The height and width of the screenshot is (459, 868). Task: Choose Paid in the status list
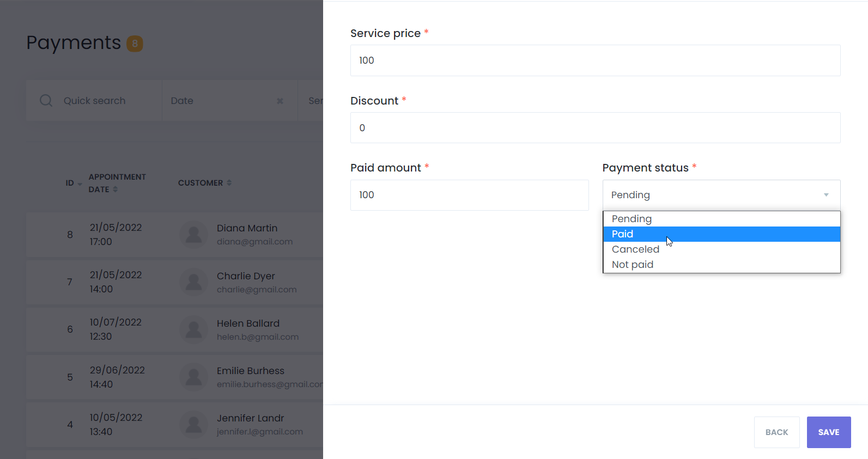pyautogui.click(x=622, y=234)
